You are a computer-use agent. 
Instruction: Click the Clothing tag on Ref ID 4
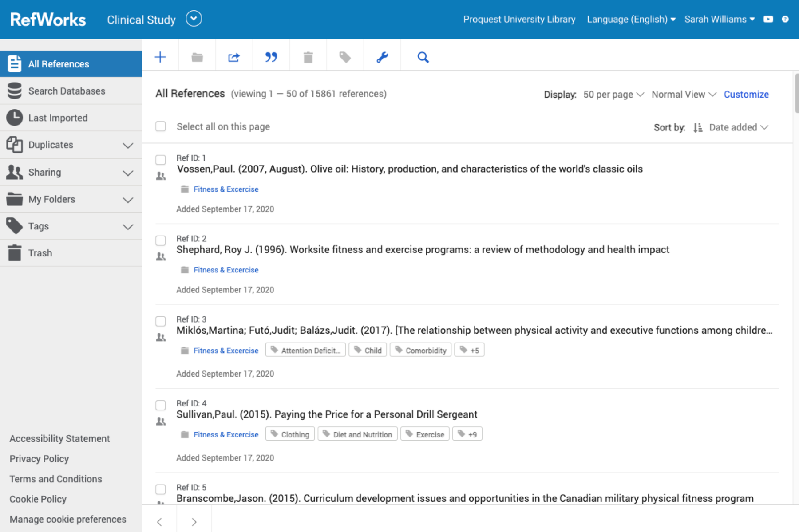(290, 434)
